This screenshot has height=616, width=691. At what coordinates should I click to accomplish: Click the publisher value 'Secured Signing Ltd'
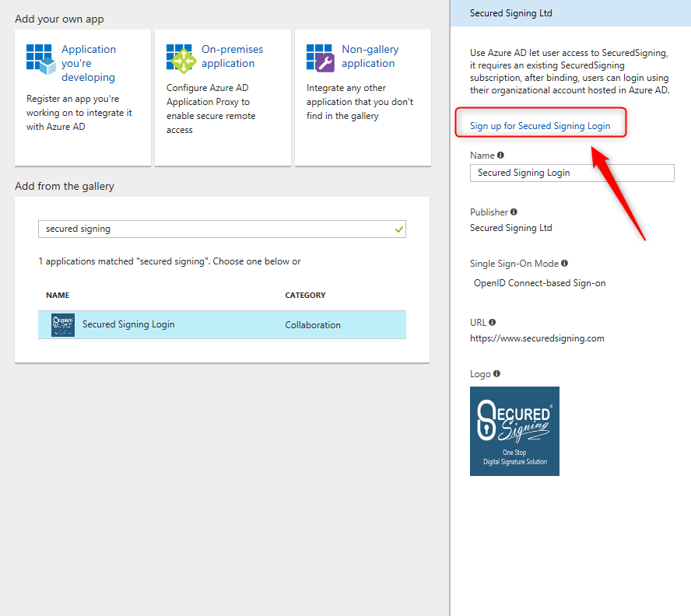tap(510, 228)
